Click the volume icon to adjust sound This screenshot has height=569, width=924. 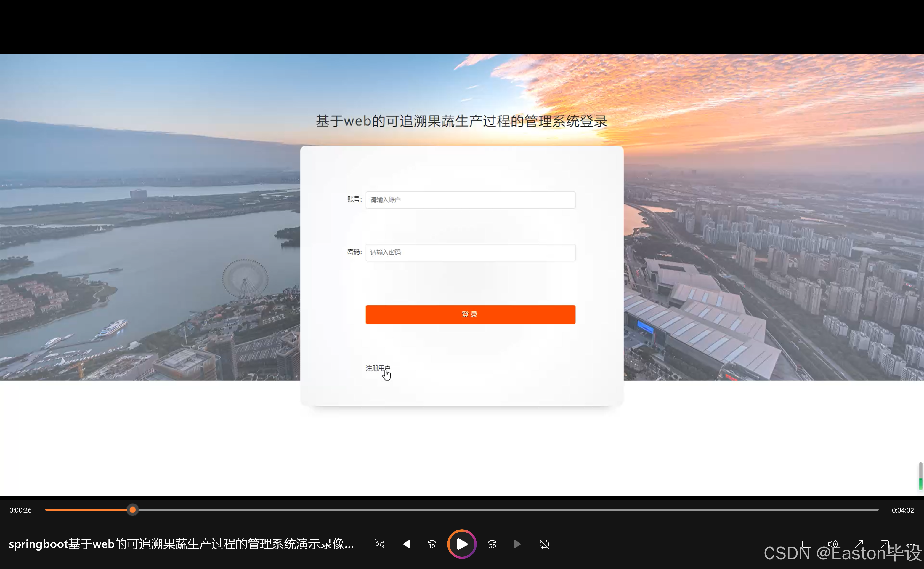pyautogui.click(x=832, y=544)
